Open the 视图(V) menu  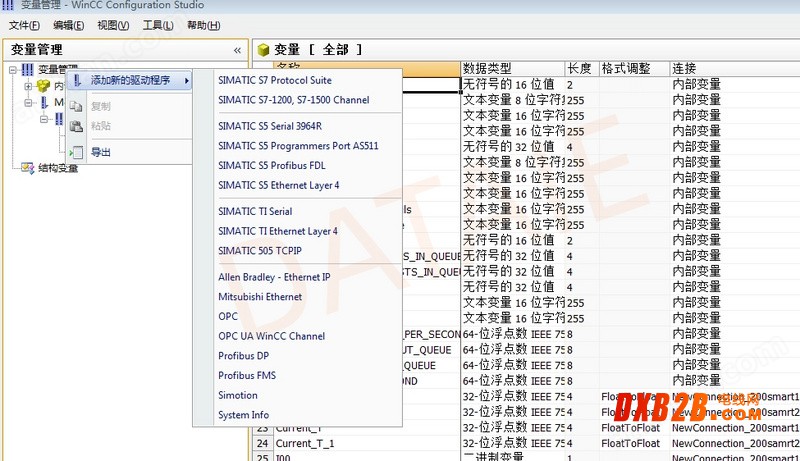[113, 25]
